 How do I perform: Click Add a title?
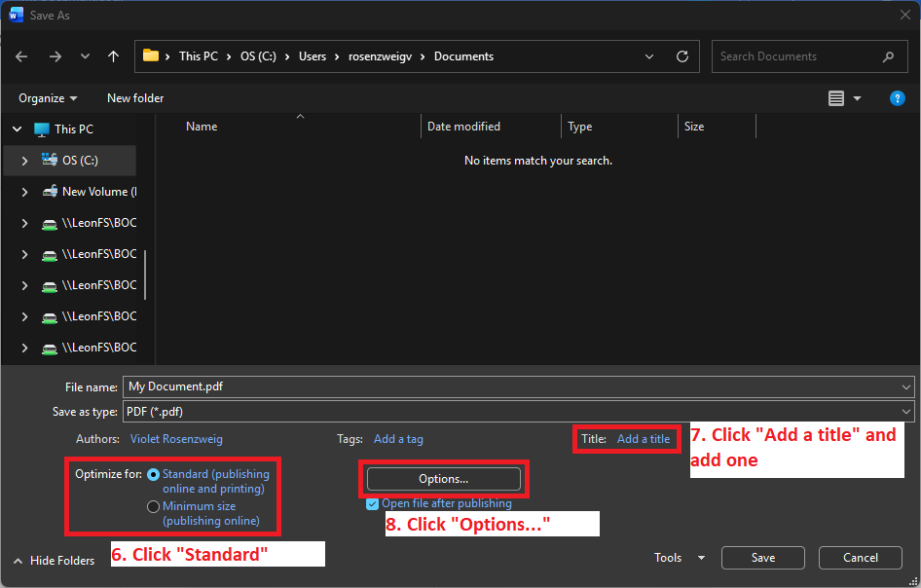click(644, 439)
